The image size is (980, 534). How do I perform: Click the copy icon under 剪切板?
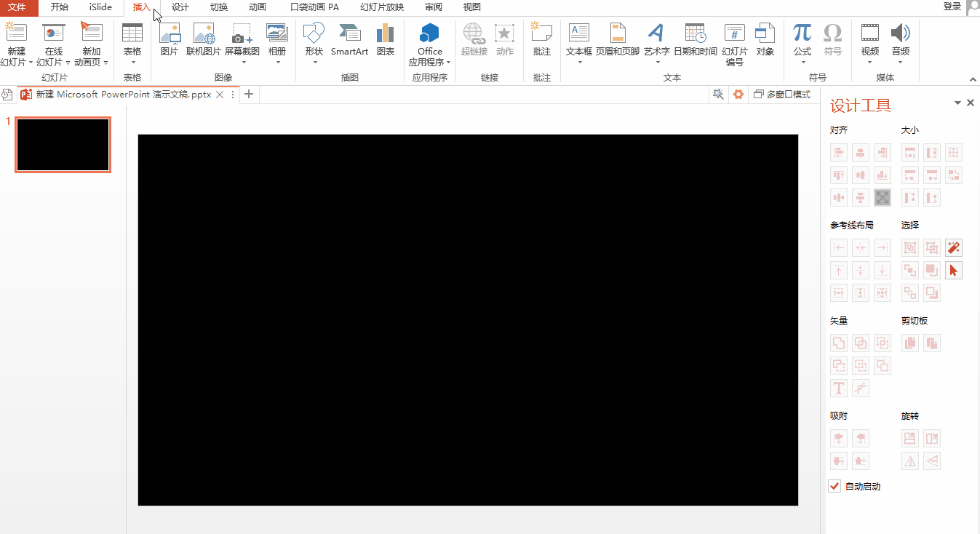tap(910, 343)
